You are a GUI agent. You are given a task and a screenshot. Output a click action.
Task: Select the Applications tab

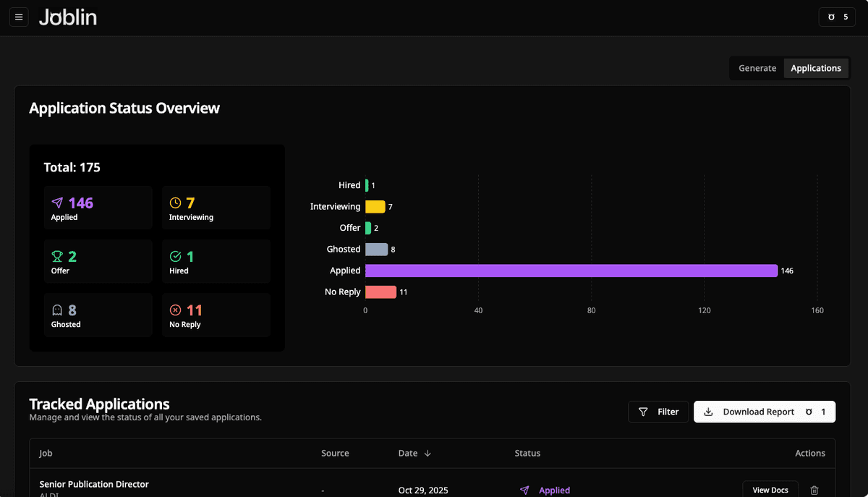[x=815, y=68]
